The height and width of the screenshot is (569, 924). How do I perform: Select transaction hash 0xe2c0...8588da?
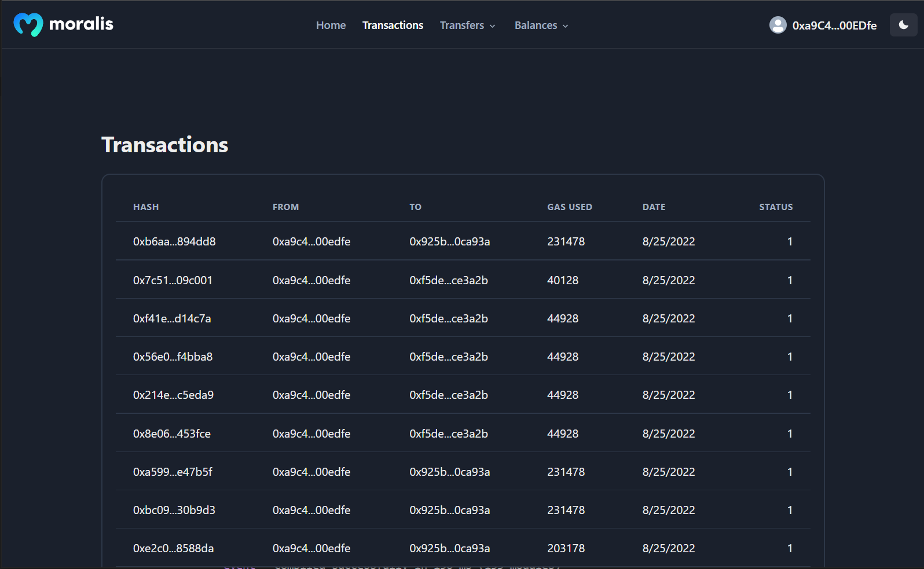pos(173,548)
